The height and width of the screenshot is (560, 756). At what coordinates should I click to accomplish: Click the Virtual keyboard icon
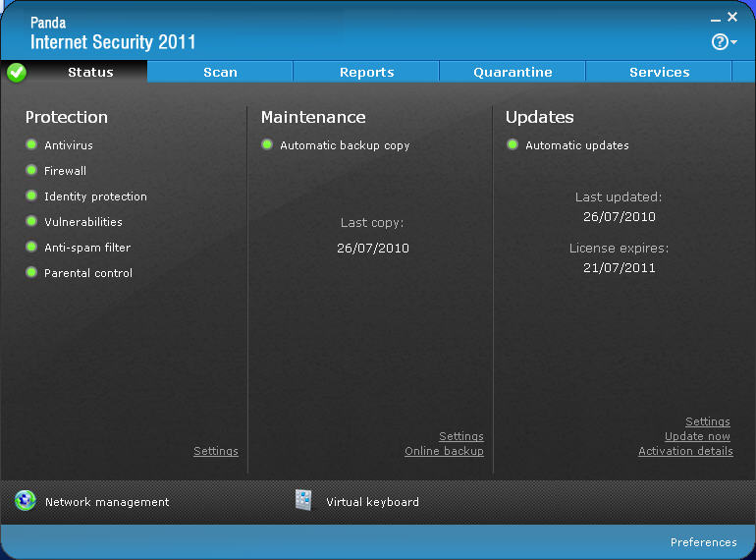tap(303, 500)
